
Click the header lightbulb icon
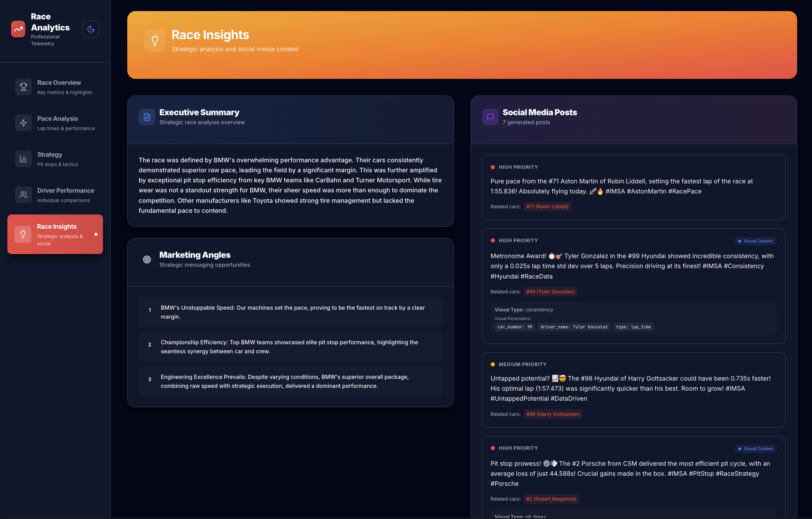click(x=155, y=41)
